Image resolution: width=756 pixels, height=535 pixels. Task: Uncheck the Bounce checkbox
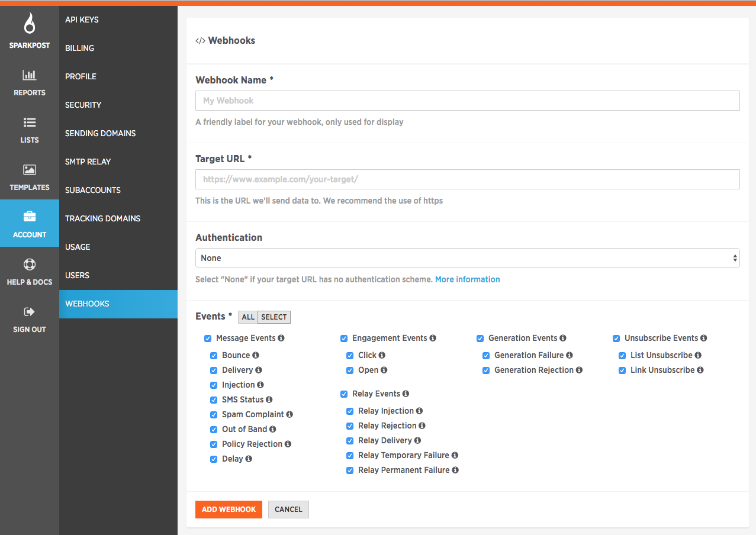tap(214, 356)
